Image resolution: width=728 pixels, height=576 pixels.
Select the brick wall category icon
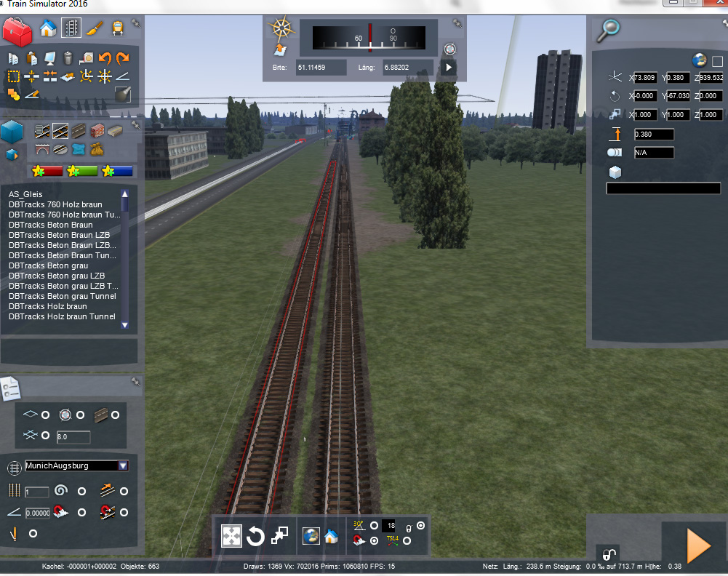tap(97, 132)
